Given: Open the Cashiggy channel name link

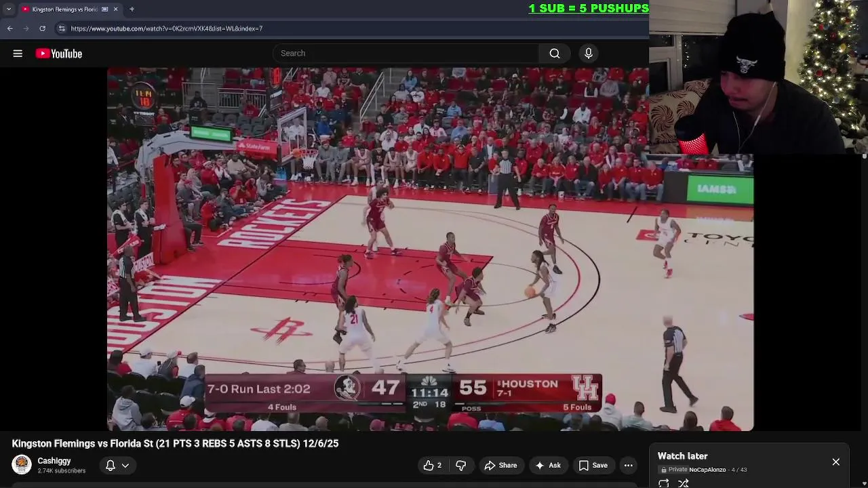Looking at the screenshot, I should [54, 461].
